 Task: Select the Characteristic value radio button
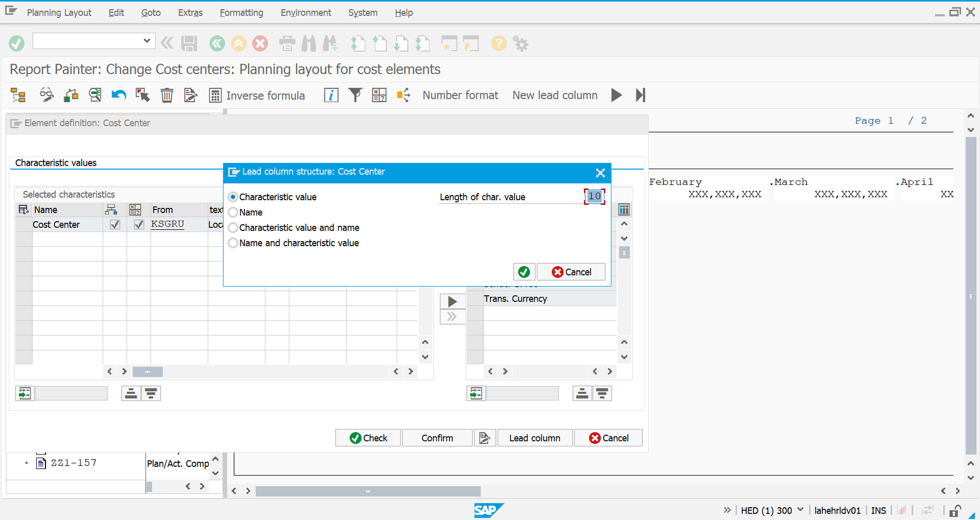[233, 197]
